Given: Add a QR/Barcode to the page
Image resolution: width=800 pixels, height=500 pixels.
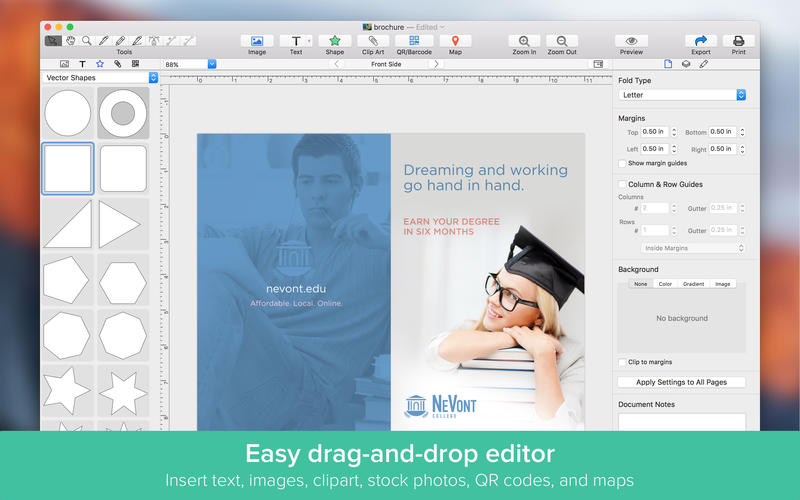Looking at the screenshot, I should click(414, 41).
